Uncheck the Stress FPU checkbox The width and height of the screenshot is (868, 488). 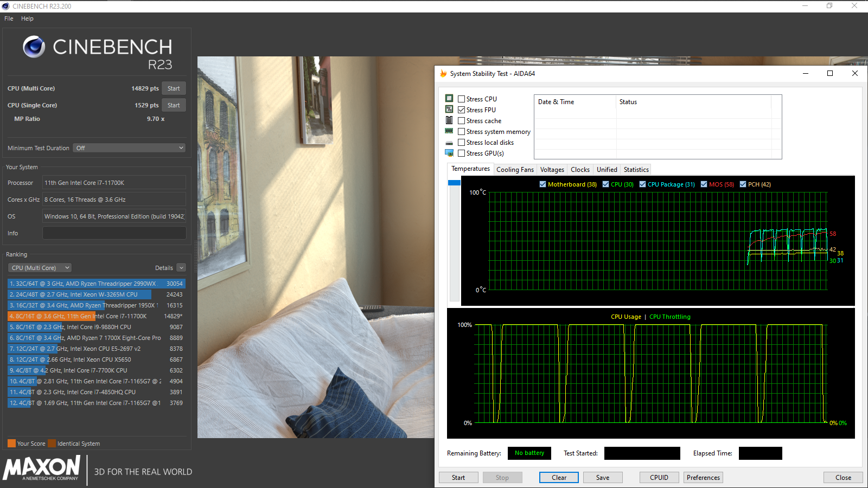461,110
